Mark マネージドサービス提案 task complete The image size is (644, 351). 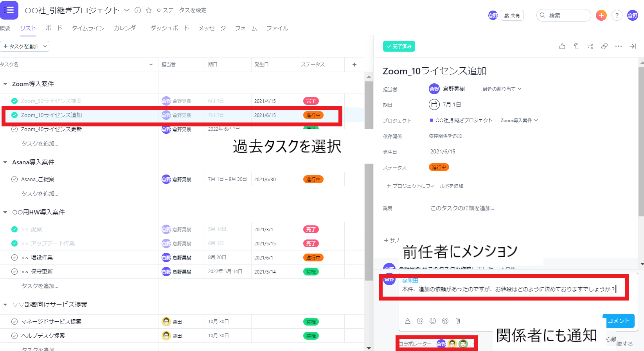[14, 322]
